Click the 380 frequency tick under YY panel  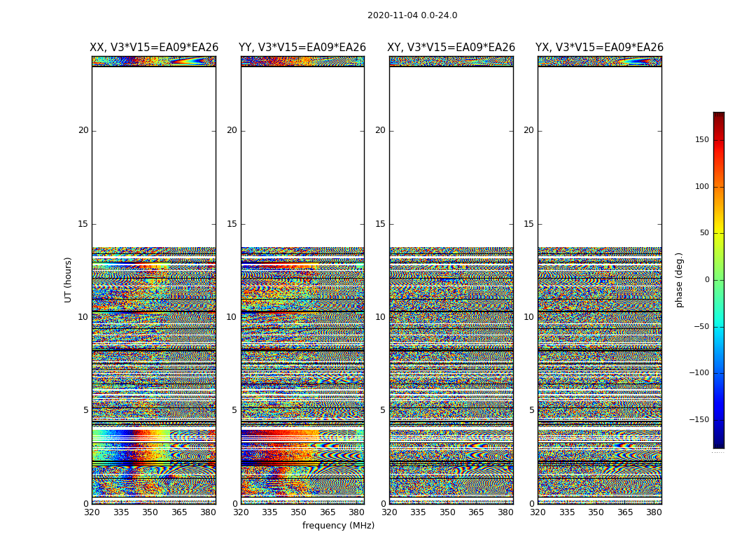[357, 512]
